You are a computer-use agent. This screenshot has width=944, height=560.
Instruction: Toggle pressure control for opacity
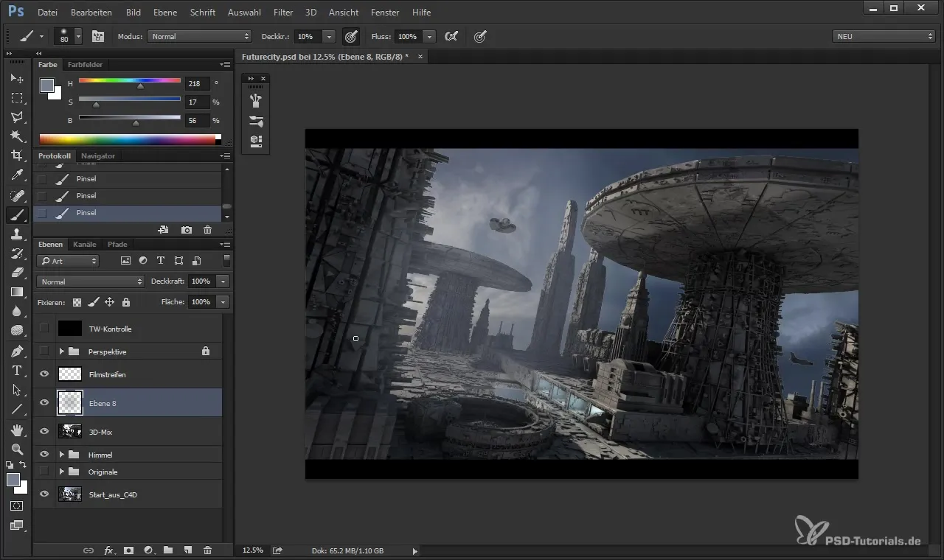pyautogui.click(x=351, y=36)
